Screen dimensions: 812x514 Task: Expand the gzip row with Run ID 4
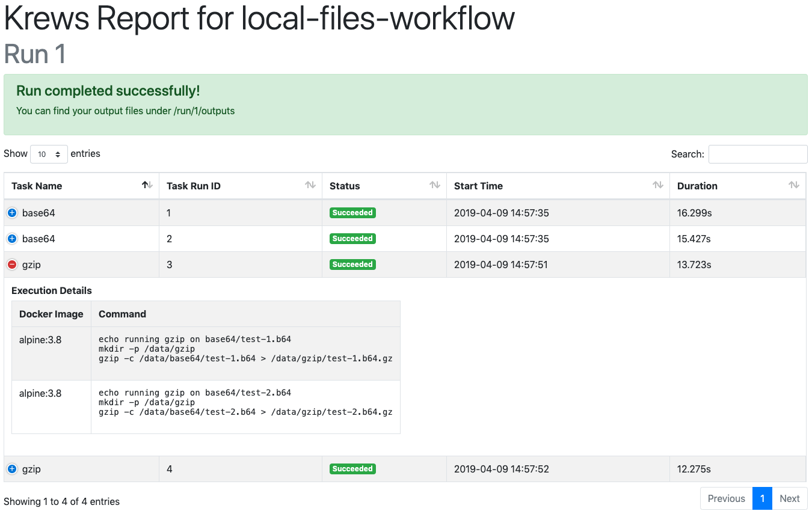[12, 469]
